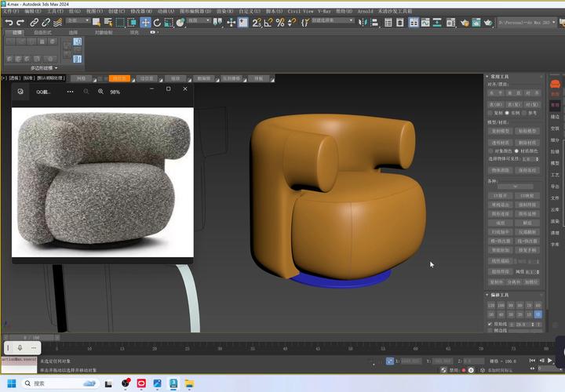This screenshot has height=392, width=565.
Task: Select the Copy radio button (复制)
Action: [x=490, y=113]
